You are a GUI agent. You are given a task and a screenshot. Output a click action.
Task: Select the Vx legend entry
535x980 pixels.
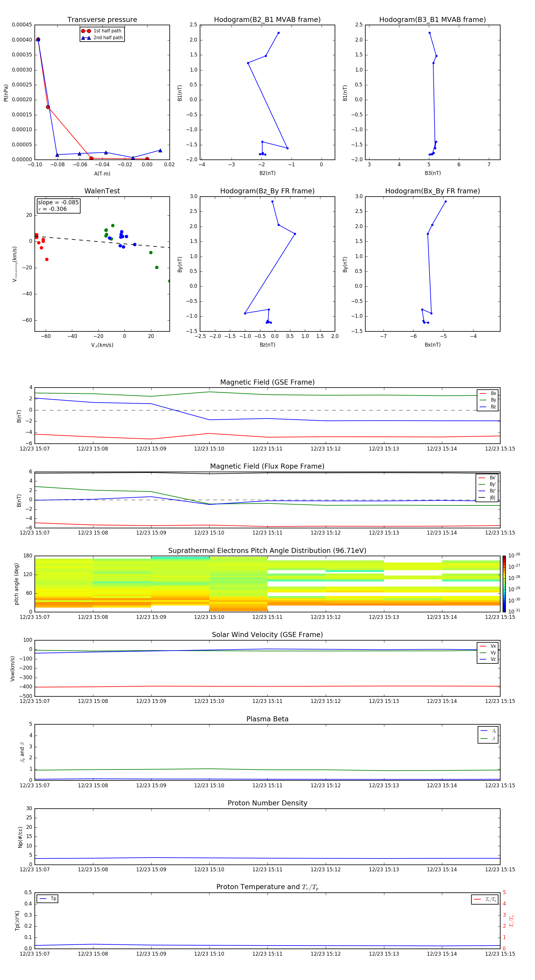[488, 646]
